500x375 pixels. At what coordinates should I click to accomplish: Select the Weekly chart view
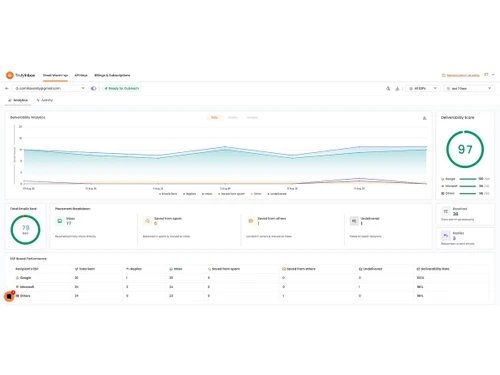click(x=233, y=117)
